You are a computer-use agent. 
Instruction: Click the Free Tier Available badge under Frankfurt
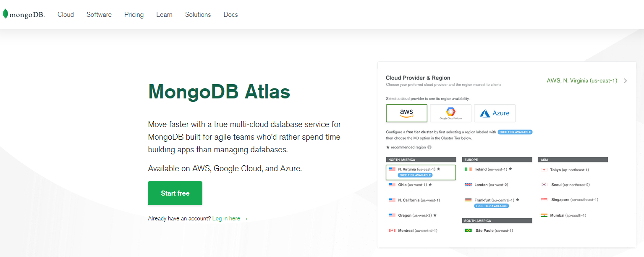491,206
